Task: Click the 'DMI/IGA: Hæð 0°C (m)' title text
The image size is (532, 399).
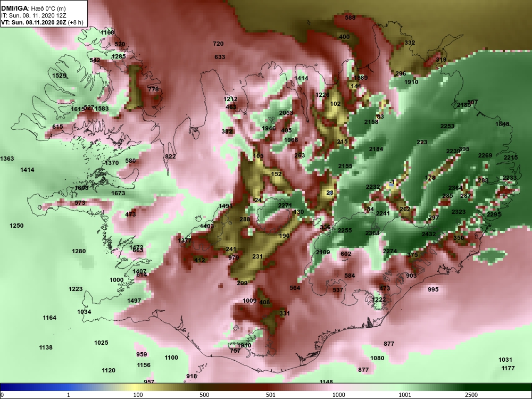Action: point(33,9)
